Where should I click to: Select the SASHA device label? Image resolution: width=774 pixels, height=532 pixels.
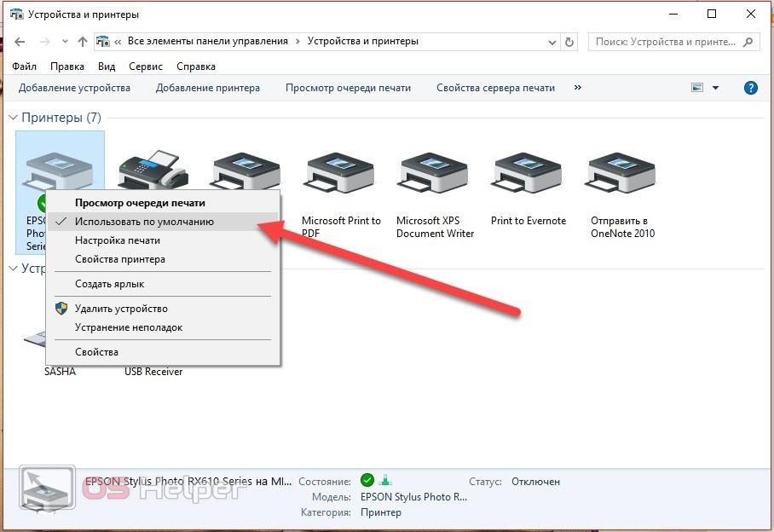tap(61, 371)
